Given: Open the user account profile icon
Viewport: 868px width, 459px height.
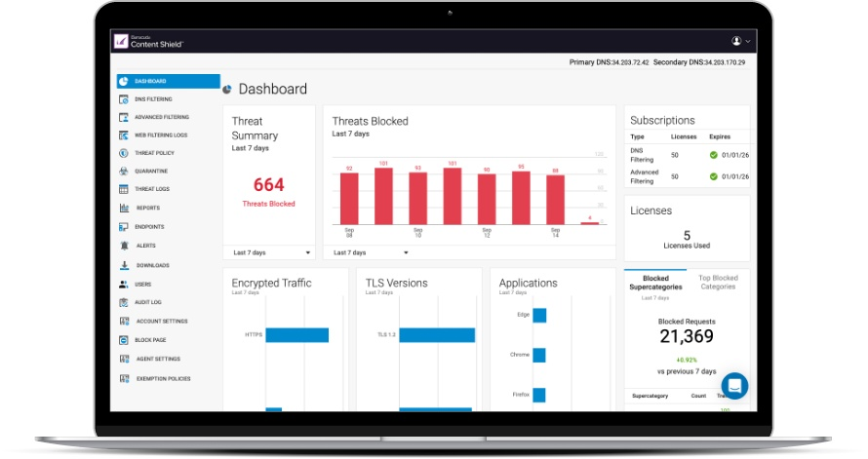Looking at the screenshot, I should (x=736, y=41).
